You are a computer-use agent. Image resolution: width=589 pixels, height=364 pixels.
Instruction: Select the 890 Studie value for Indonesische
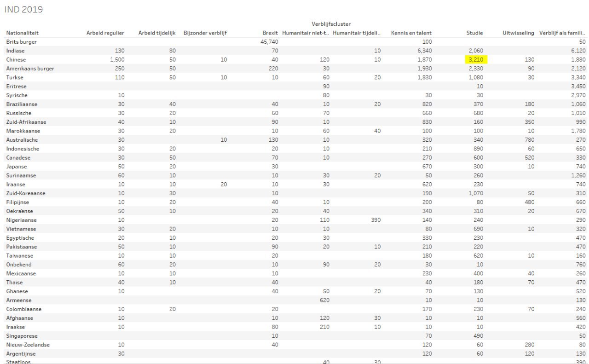(478, 149)
